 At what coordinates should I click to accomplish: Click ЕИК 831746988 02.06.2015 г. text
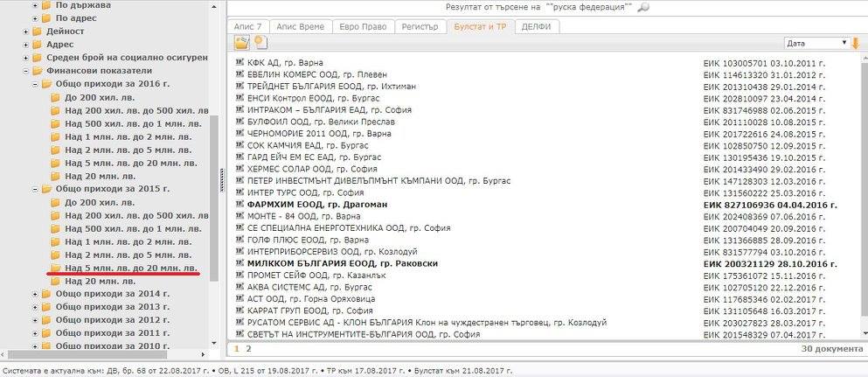[x=765, y=109]
